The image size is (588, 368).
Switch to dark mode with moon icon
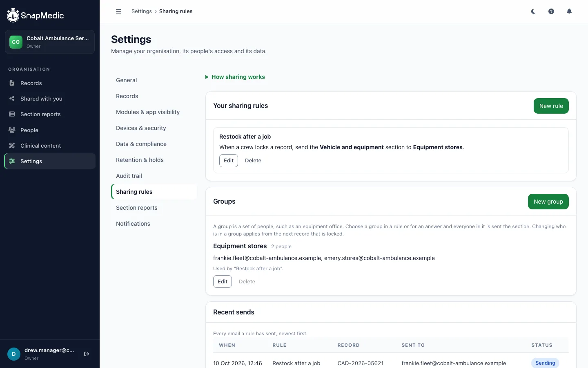pos(533,11)
